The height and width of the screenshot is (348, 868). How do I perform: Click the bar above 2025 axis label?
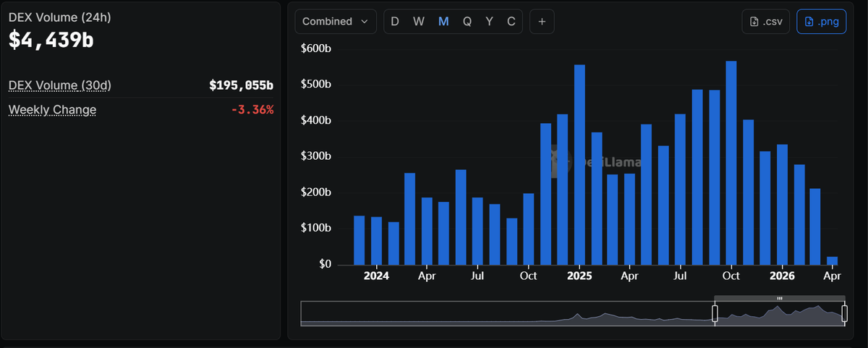(579, 165)
